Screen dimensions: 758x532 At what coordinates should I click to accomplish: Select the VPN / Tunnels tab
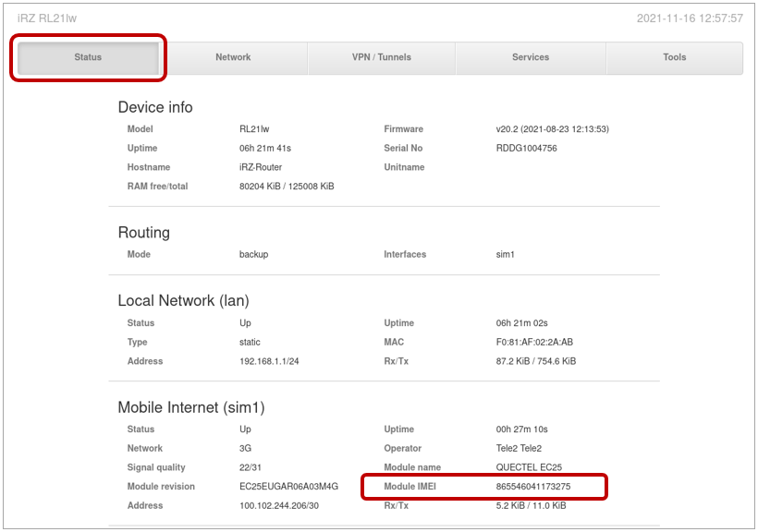coord(381,57)
